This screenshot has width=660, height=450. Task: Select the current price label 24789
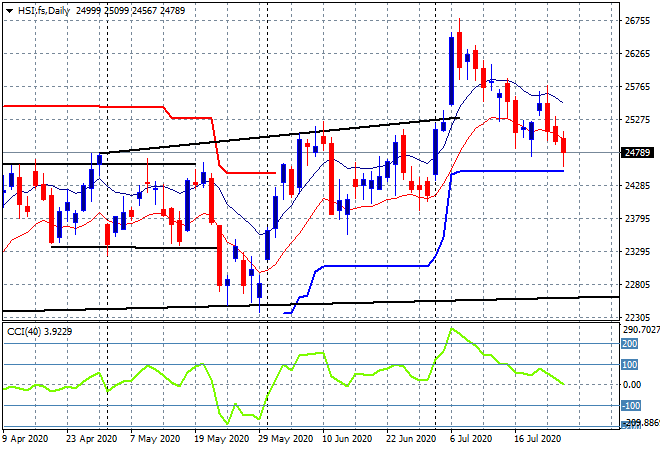coord(637,152)
